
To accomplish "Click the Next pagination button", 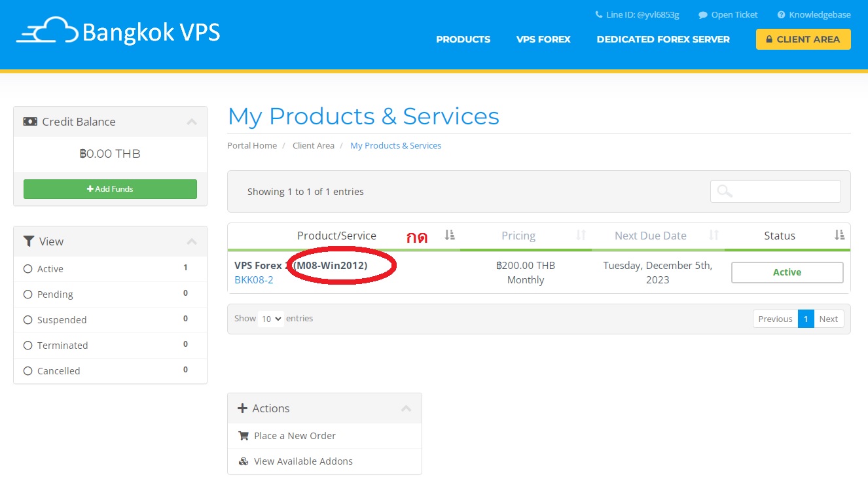I will tap(829, 319).
